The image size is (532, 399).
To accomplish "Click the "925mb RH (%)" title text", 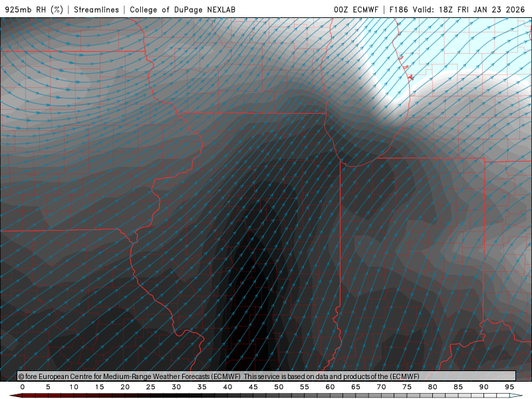I will [34, 9].
